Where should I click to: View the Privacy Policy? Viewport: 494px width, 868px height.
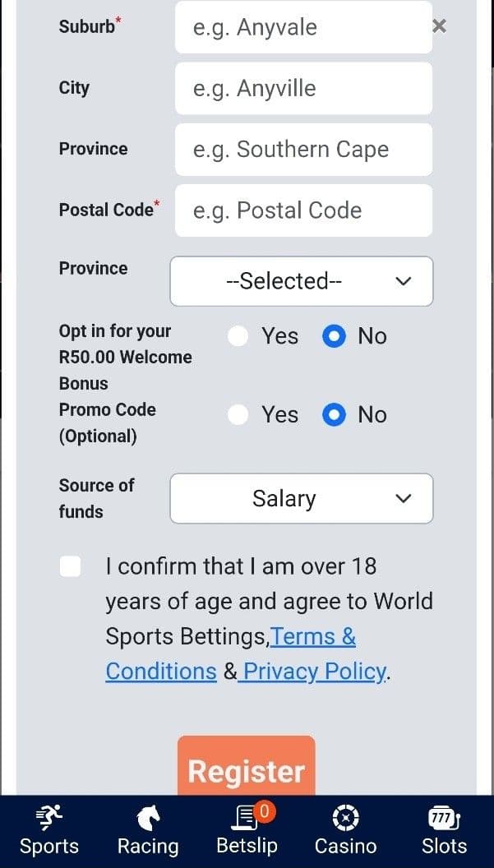tap(312, 671)
